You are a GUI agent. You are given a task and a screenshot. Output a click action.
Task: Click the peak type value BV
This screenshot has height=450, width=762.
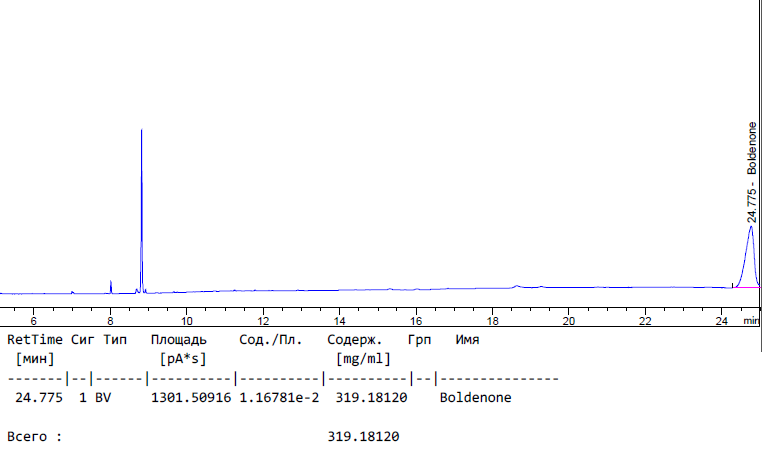pyautogui.click(x=103, y=397)
